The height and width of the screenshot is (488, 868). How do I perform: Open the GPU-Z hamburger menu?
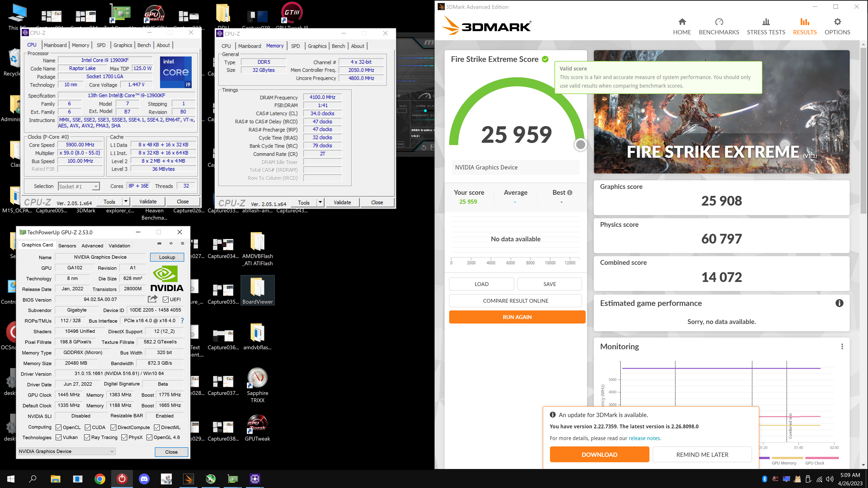(x=182, y=243)
